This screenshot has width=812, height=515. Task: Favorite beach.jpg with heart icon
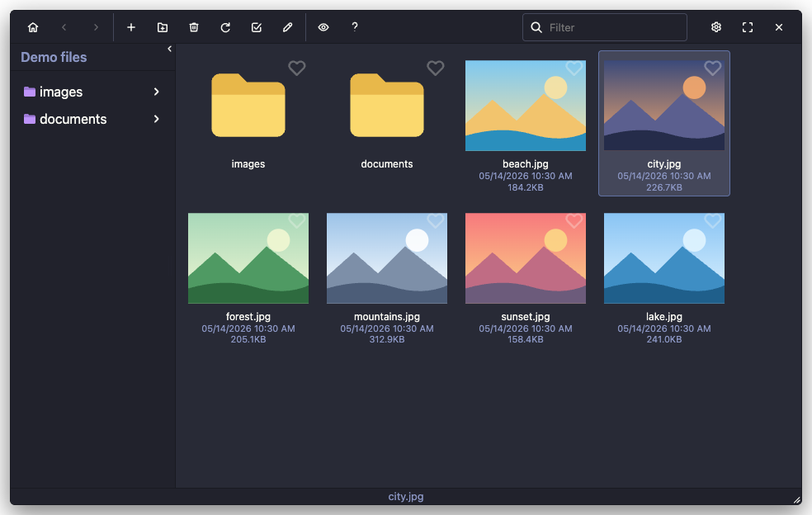click(x=574, y=68)
